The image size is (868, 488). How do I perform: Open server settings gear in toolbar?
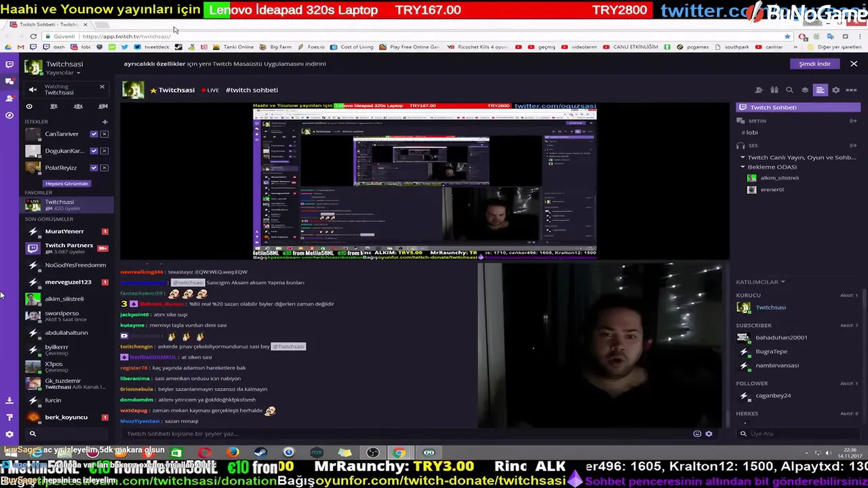click(836, 90)
